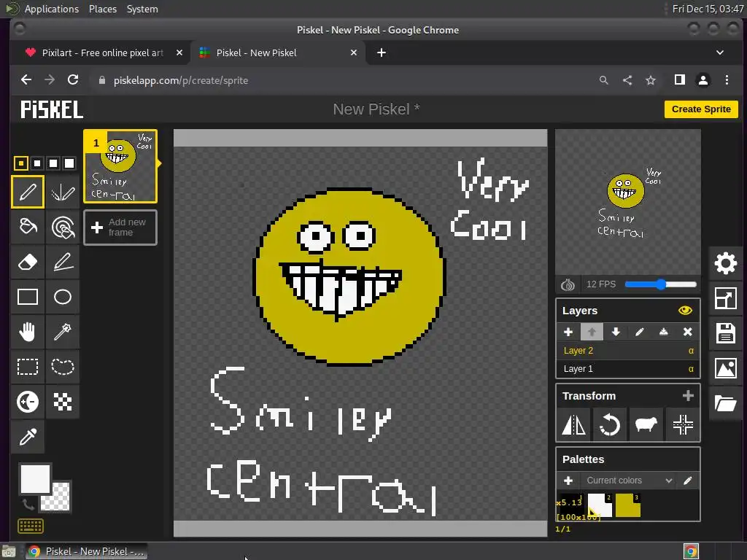Clone current layer to all frames
747x560 pixels.
(646, 425)
